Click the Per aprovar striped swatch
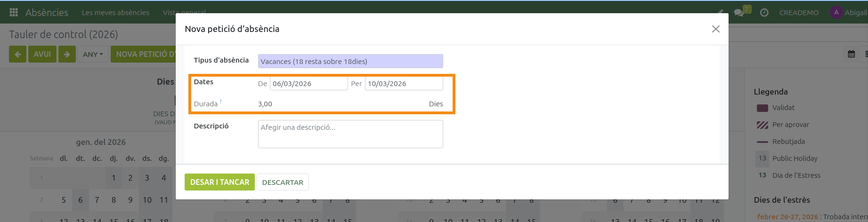This screenshot has width=868, height=222. point(763,125)
